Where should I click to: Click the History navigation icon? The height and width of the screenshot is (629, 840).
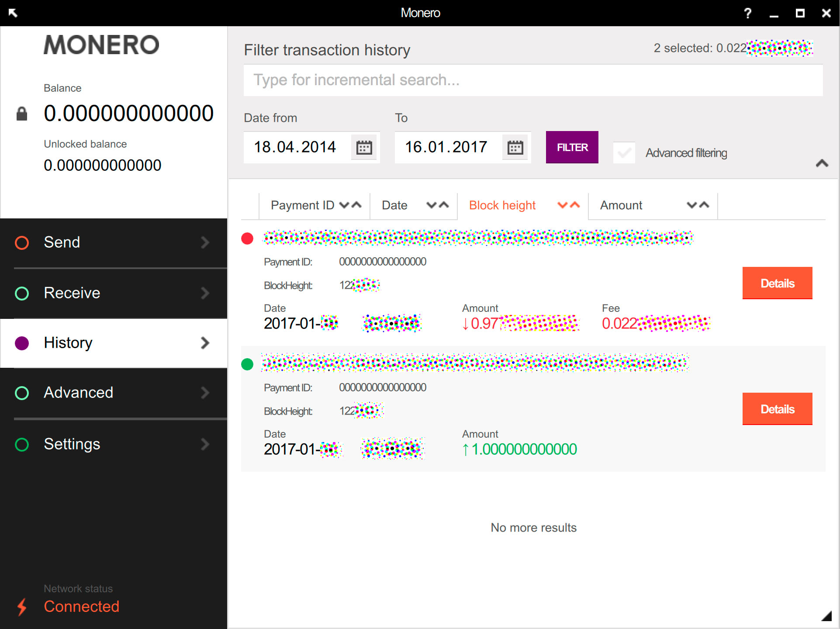[x=23, y=342]
